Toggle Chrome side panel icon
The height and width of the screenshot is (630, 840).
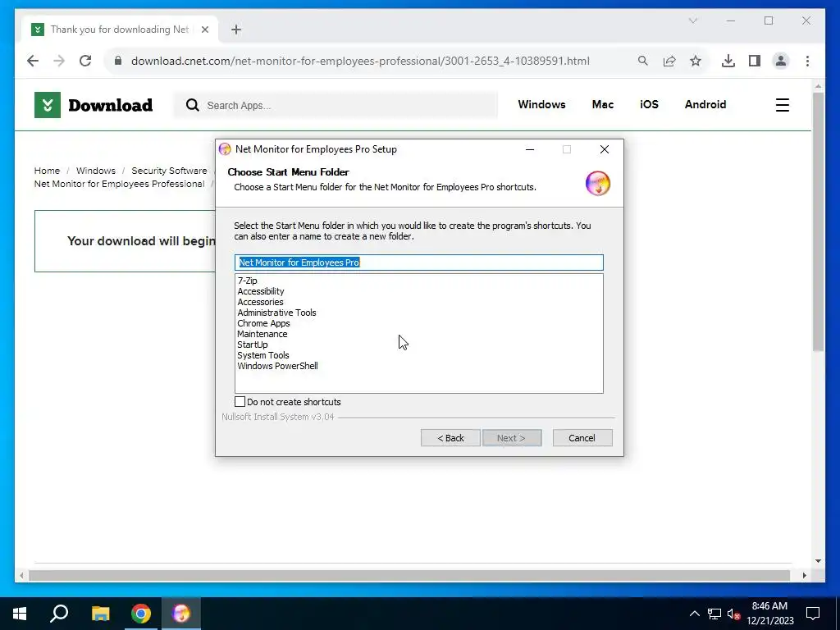point(755,61)
